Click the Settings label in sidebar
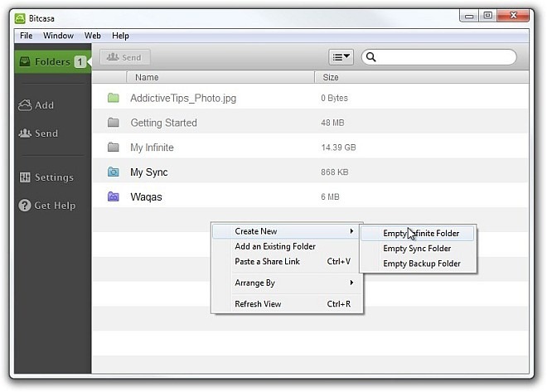The width and height of the screenshot is (547, 392). pyautogui.click(x=54, y=177)
